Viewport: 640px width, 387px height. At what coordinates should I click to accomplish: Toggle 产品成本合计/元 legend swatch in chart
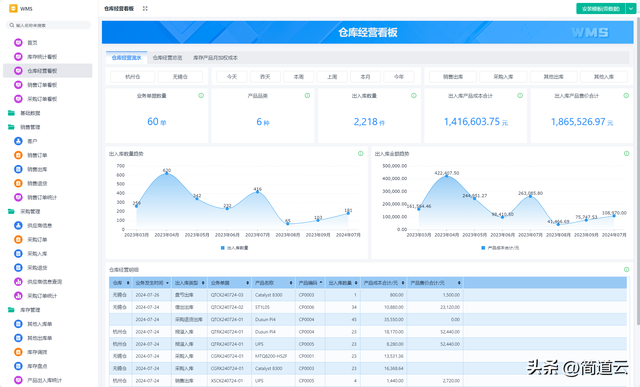(483, 248)
